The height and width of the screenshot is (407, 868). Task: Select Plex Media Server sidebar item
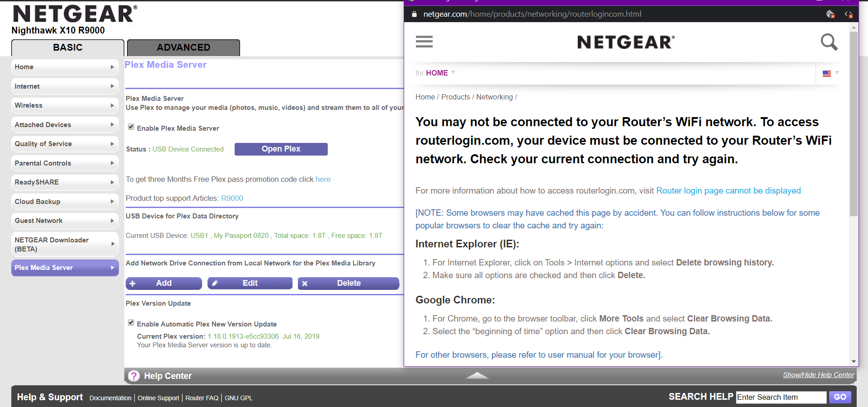pos(65,268)
